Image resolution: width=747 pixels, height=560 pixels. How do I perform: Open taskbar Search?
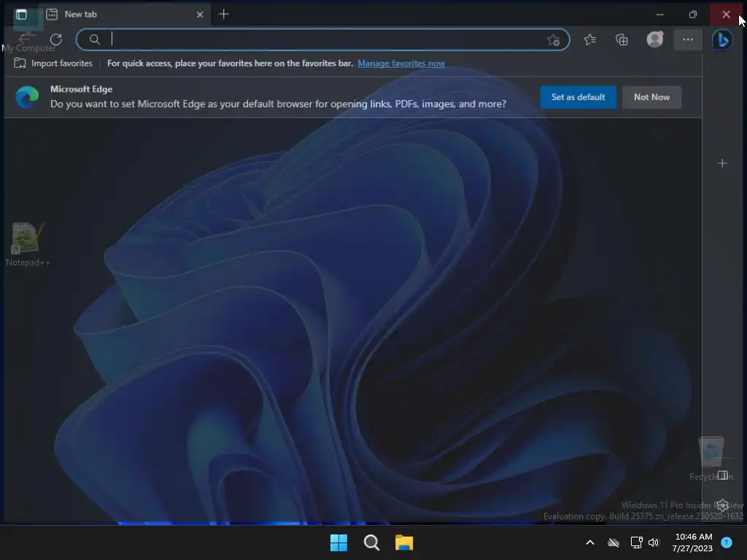click(371, 542)
